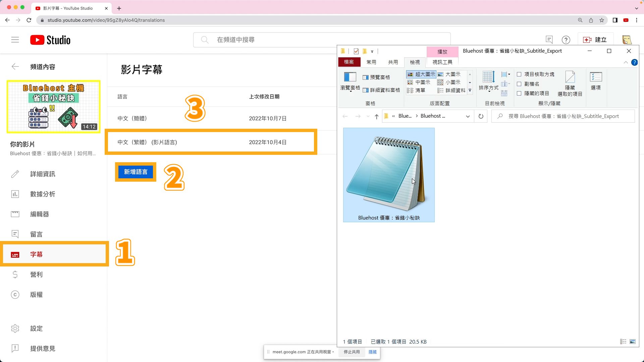Select 大圖示 large icons layout
Image resolution: width=644 pixels, height=362 pixels.
[x=449, y=74]
